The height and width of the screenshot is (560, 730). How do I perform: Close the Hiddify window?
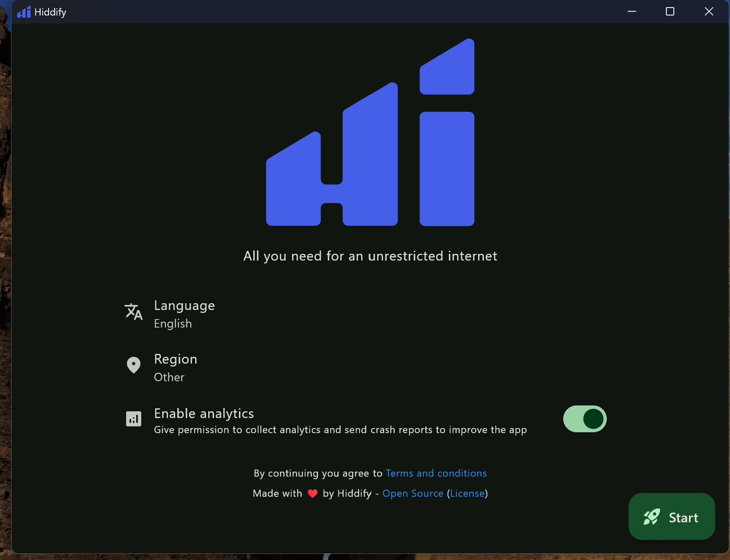(x=709, y=12)
